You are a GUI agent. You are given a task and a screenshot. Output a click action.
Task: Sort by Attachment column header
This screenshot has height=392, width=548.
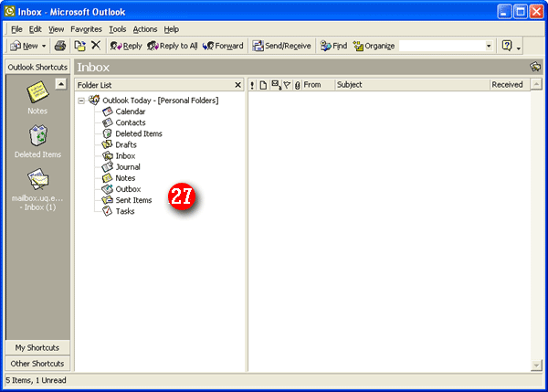(297, 85)
